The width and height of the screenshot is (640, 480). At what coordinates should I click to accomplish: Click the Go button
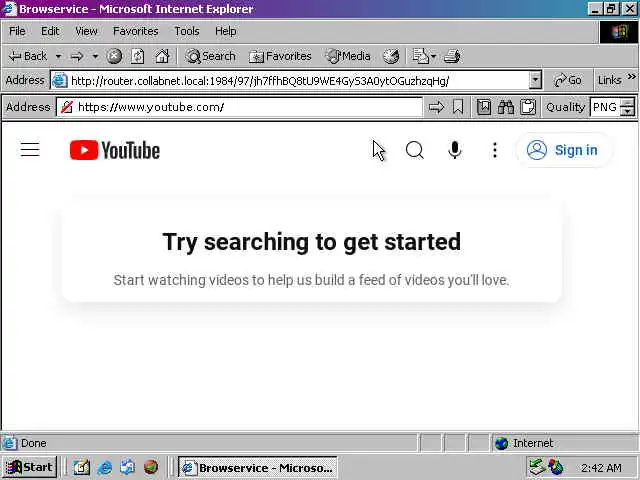(x=568, y=80)
